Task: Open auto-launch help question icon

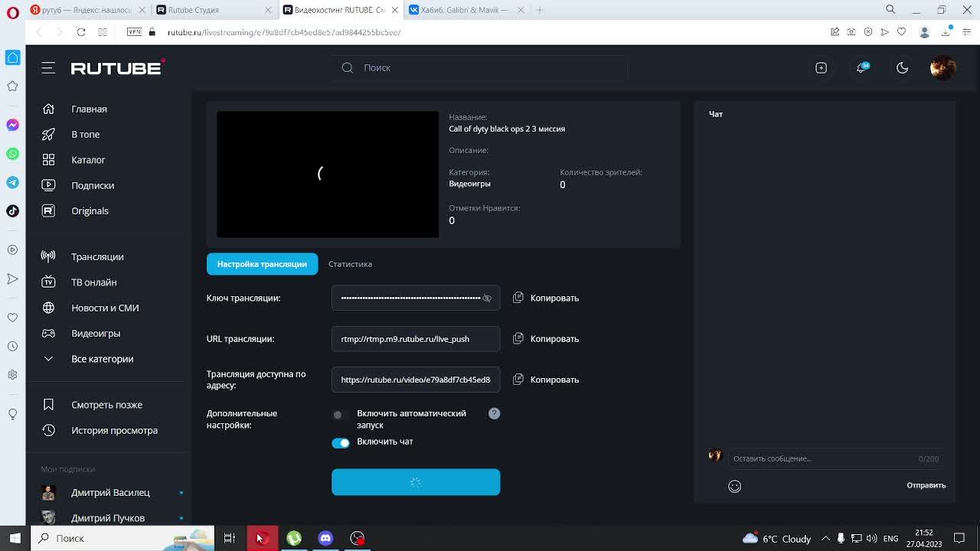Action: pos(495,413)
